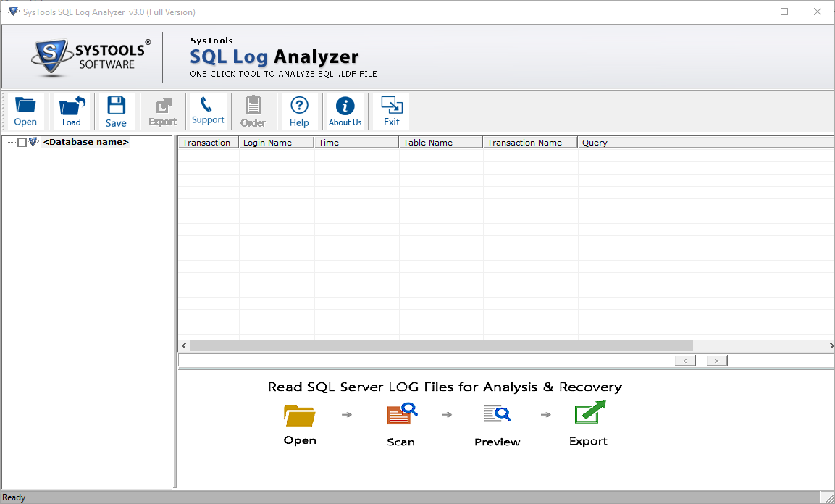Click the horizontal scrollbar right arrow
Screen dimensions: 835x504
pos(830,346)
